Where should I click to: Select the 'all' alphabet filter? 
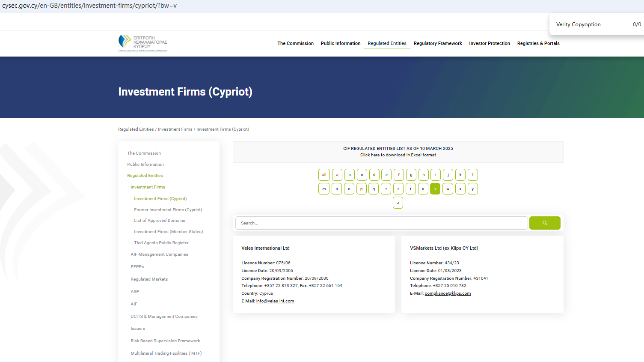coord(324,175)
